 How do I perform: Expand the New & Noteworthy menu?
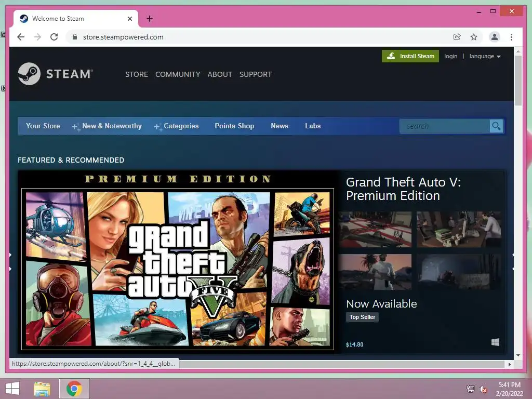[x=107, y=126]
